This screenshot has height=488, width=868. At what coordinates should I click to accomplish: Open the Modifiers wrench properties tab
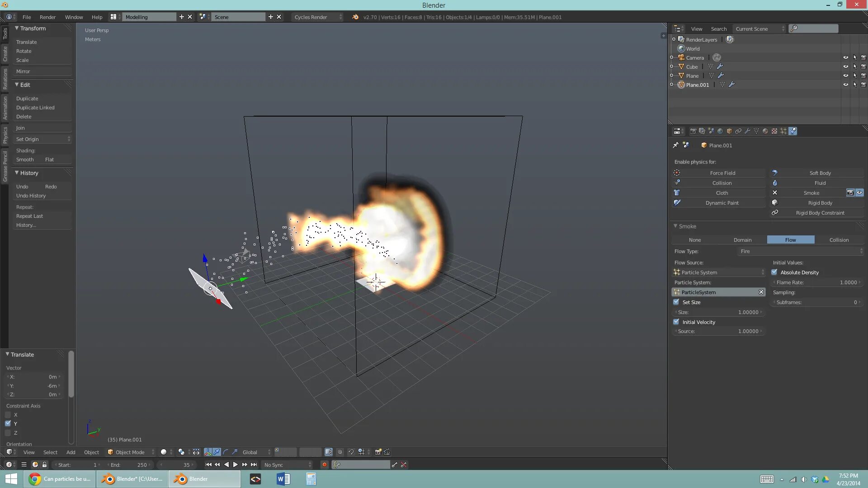click(x=747, y=131)
